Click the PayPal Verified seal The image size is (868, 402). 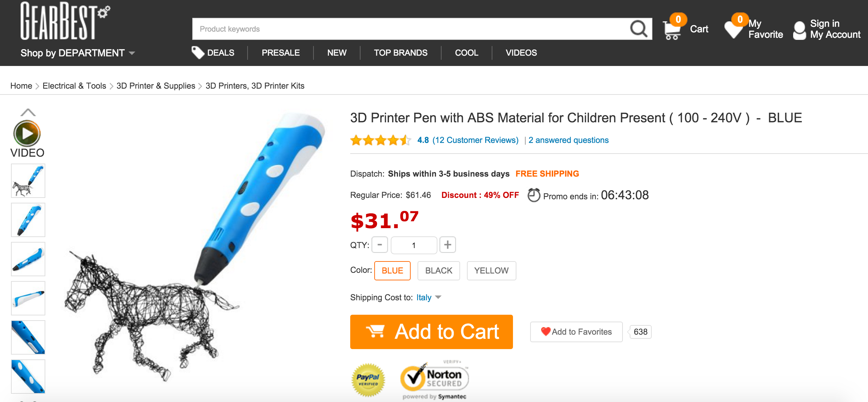(368, 380)
